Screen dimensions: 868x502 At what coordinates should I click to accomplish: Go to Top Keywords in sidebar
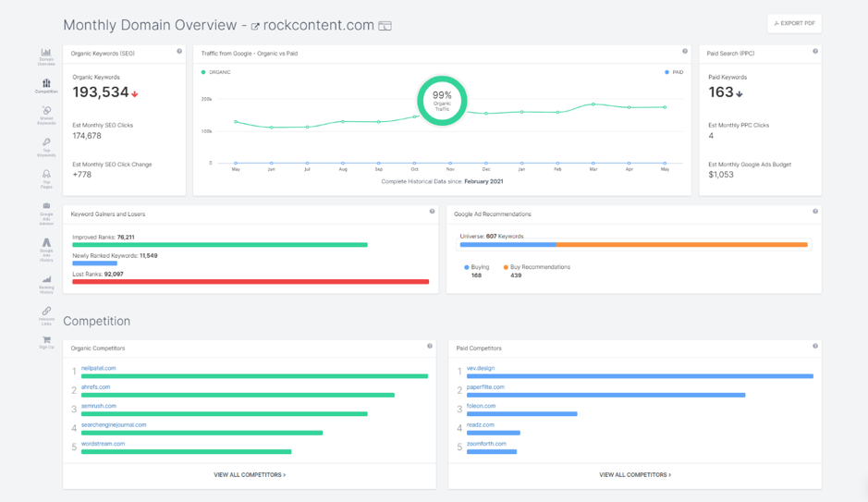(x=46, y=147)
